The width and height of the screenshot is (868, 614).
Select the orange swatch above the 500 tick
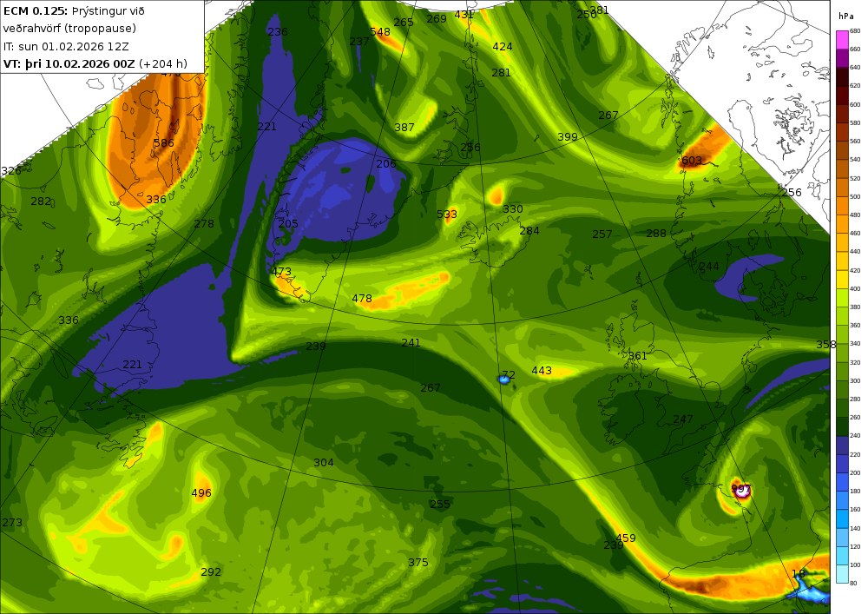click(x=842, y=187)
